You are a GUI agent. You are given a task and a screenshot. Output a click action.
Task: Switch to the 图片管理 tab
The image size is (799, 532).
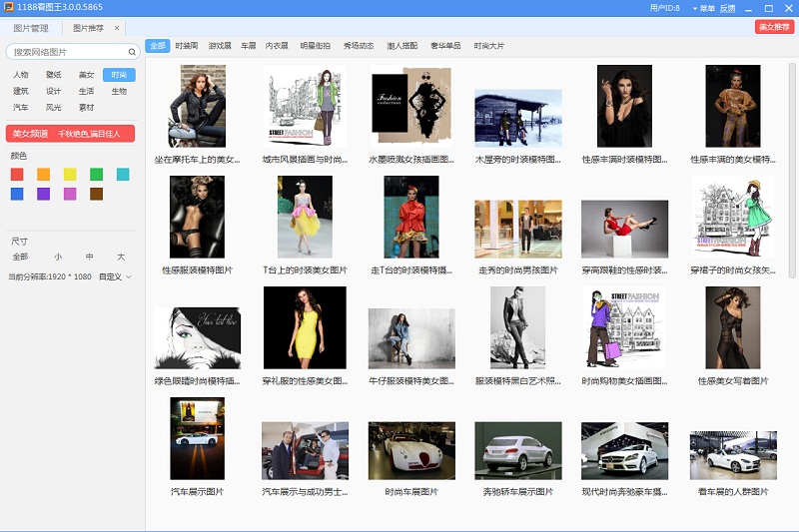point(31,28)
